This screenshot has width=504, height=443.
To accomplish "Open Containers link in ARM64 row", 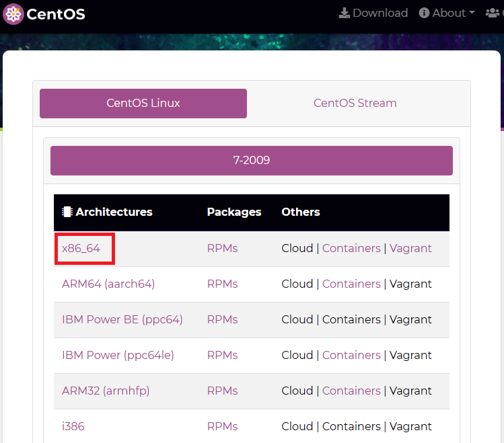I will [351, 284].
